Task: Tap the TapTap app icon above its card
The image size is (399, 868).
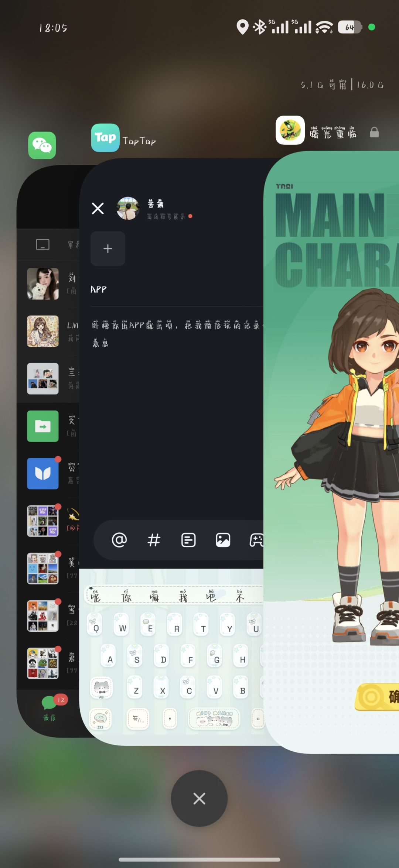Action: click(x=105, y=138)
